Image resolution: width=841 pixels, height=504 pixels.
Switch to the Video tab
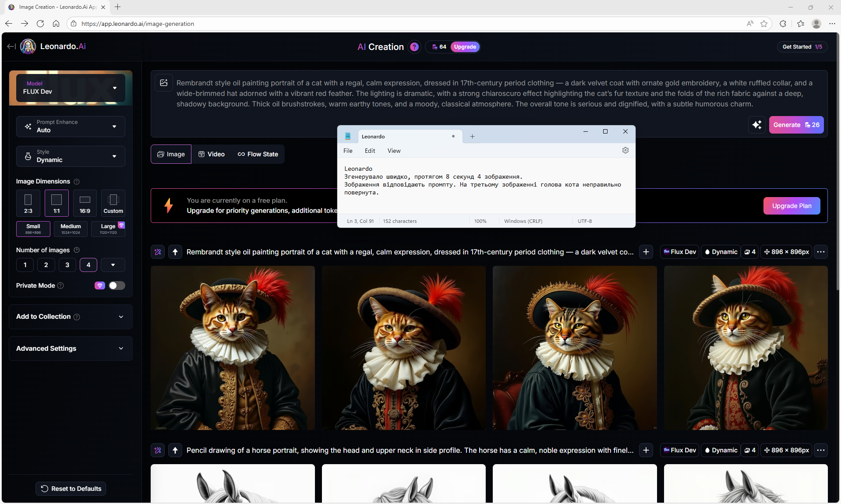point(212,154)
